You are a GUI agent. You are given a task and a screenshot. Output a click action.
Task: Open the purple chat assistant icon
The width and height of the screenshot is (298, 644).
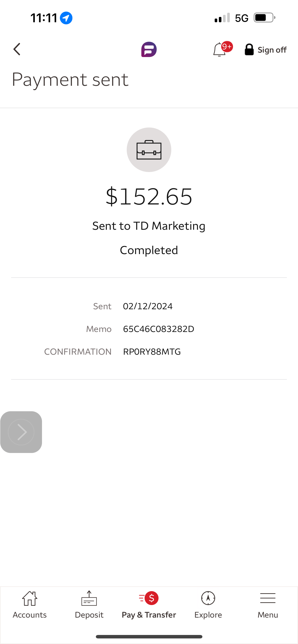click(149, 50)
